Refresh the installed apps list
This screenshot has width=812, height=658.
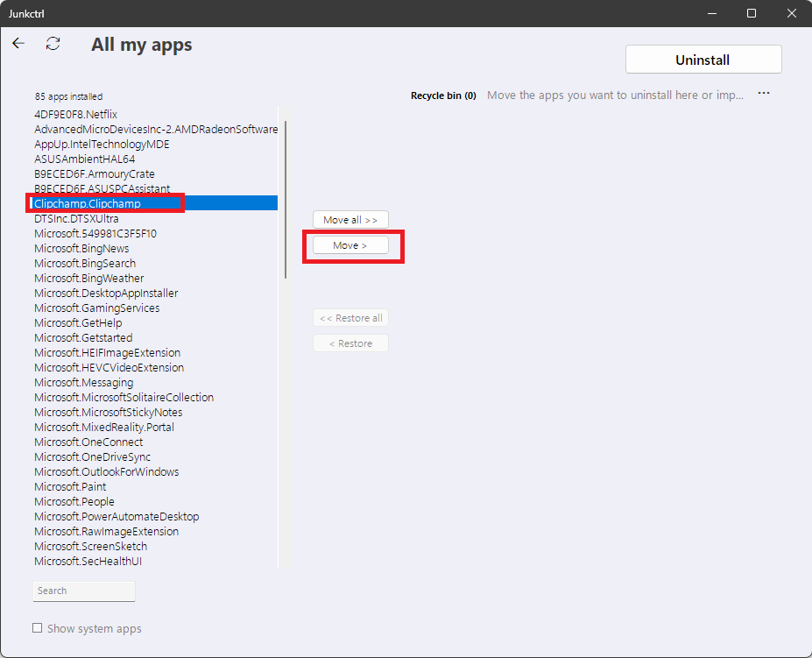pos(53,43)
